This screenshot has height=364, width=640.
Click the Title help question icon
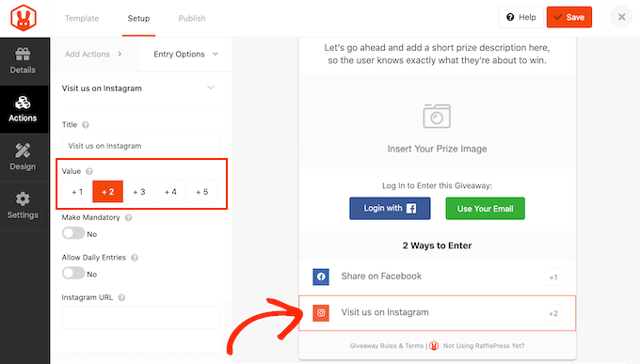click(x=86, y=125)
